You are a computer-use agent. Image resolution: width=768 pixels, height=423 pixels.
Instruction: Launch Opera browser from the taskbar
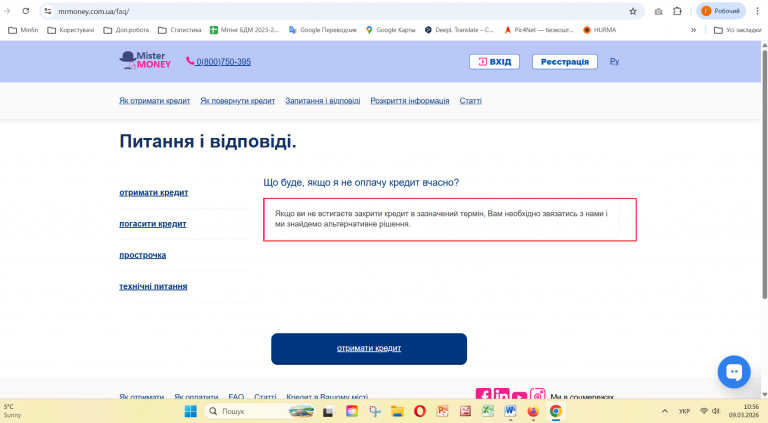(420, 411)
